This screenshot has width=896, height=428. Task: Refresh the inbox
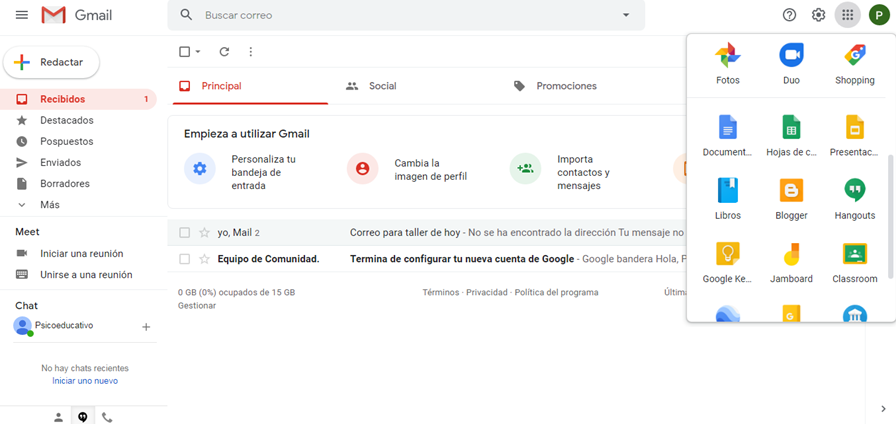pyautogui.click(x=224, y=52)
